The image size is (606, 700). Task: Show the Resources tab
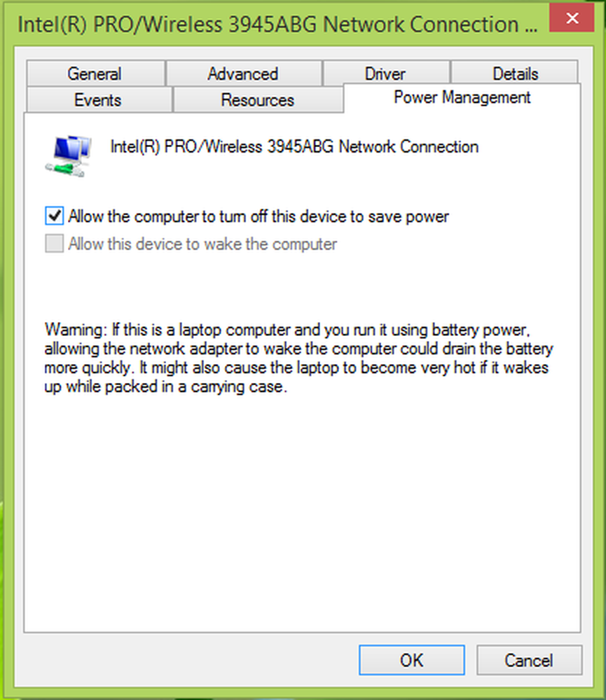(258, 99)
